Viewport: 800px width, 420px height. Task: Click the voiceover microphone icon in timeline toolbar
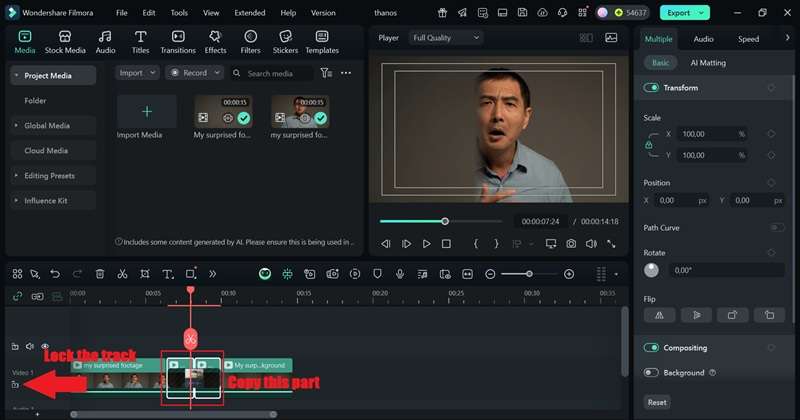click(x=400, y=274)
